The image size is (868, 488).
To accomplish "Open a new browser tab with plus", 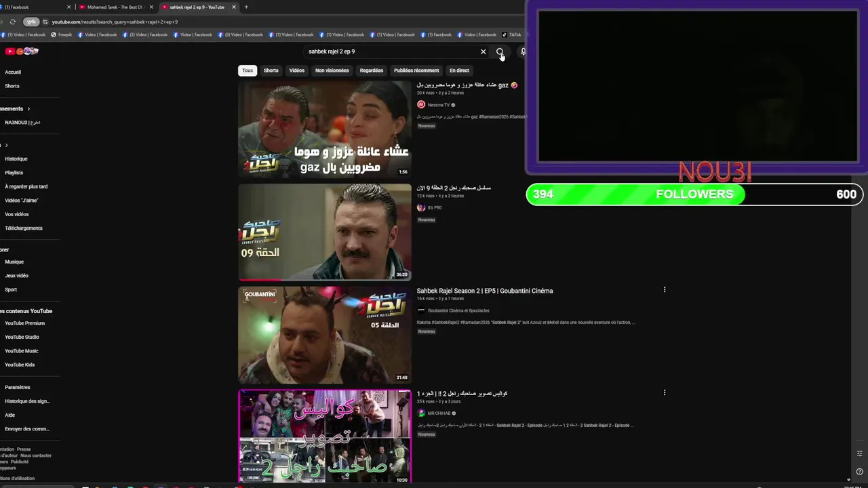I will 246,7.
